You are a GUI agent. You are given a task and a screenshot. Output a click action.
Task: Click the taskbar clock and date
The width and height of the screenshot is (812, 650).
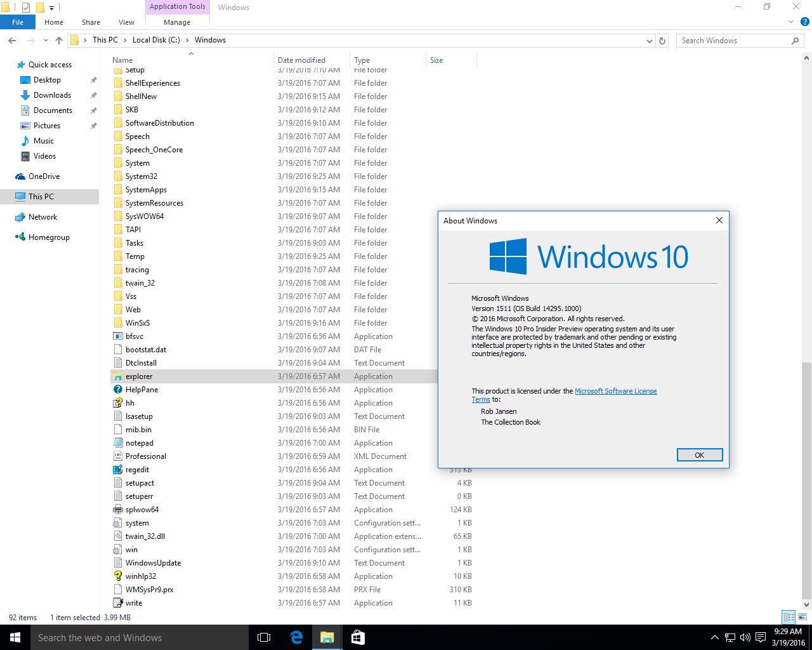[x=788, y=637]
